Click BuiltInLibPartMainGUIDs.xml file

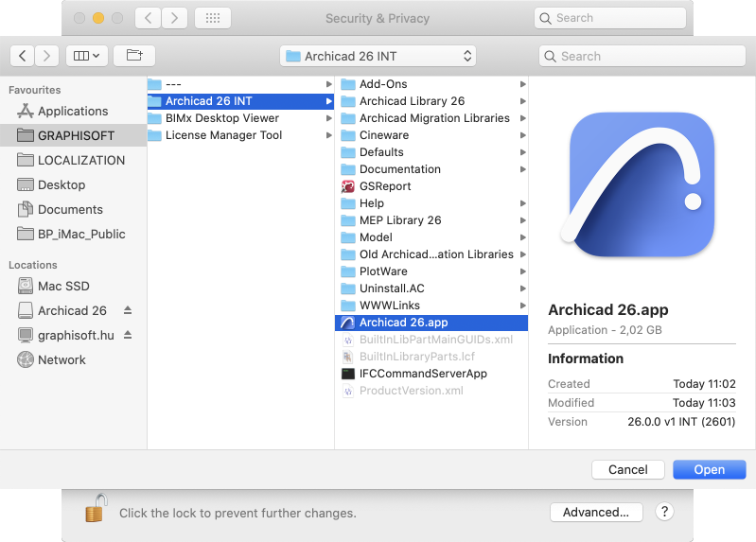(431, 340)
